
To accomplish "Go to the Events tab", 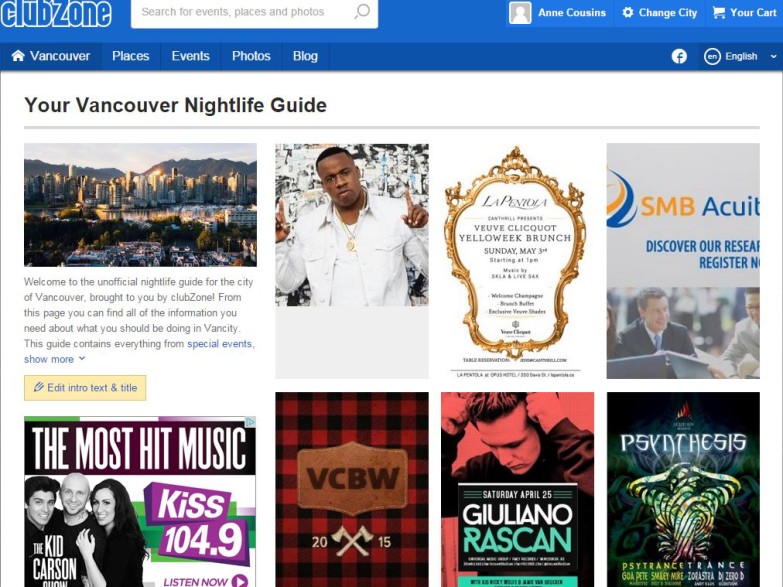I will (x=191, y=56).
